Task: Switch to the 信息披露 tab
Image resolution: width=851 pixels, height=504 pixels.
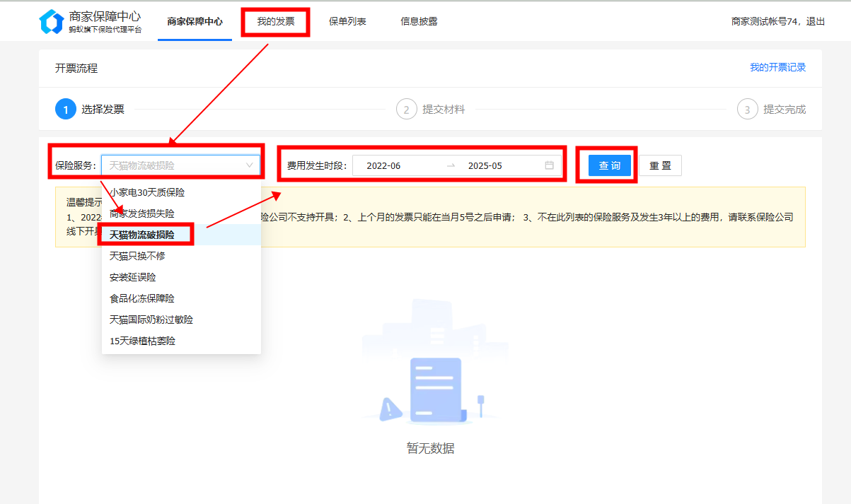Action: 419,21
